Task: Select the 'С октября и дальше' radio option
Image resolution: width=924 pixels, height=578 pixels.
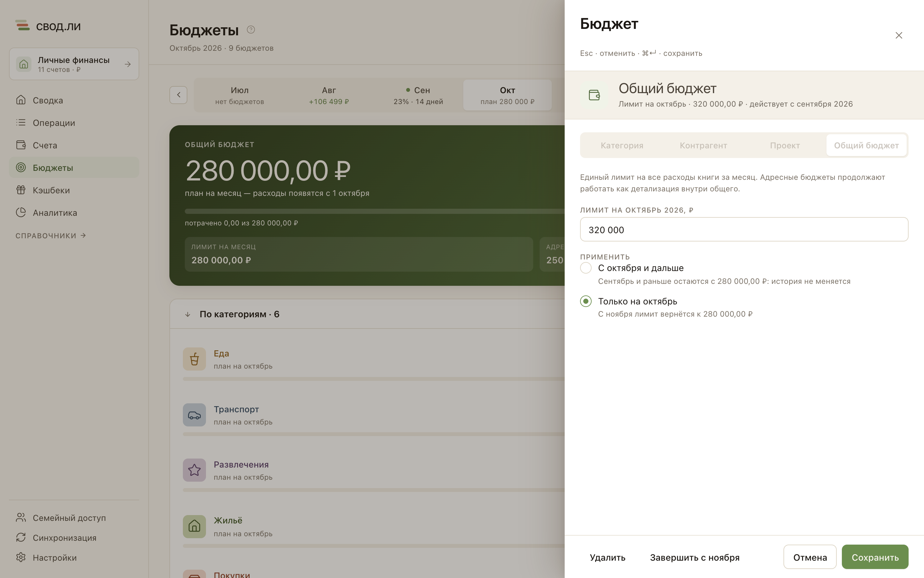Action: point(586,268)
